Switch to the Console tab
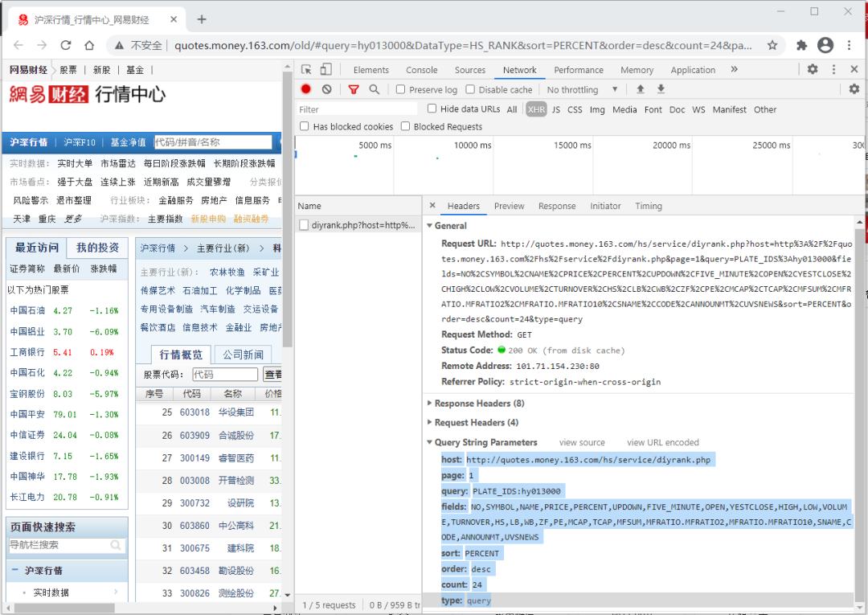This screenshot has height=615, width=868. tap(421, 70)
